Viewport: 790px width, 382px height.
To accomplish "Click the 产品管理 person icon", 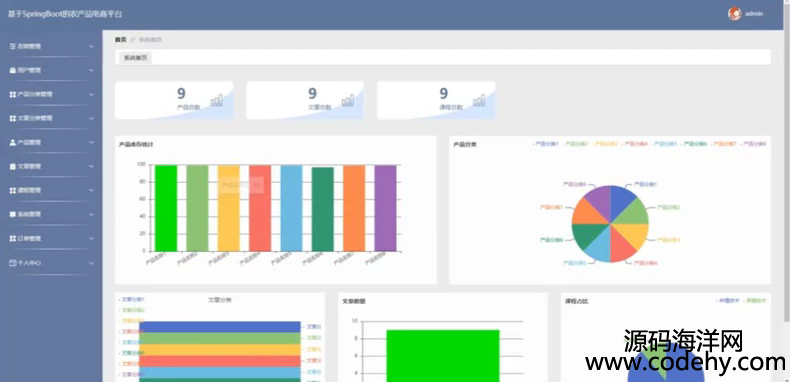I will (x=13, y=143).
